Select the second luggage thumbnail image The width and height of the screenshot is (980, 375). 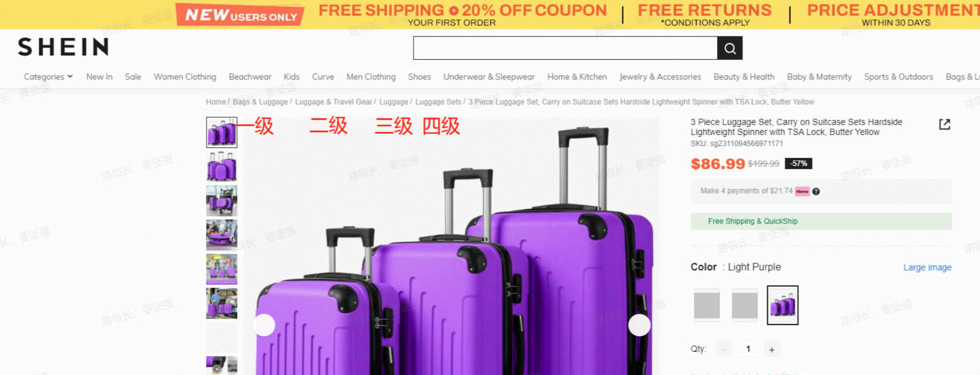coord(222,166)
